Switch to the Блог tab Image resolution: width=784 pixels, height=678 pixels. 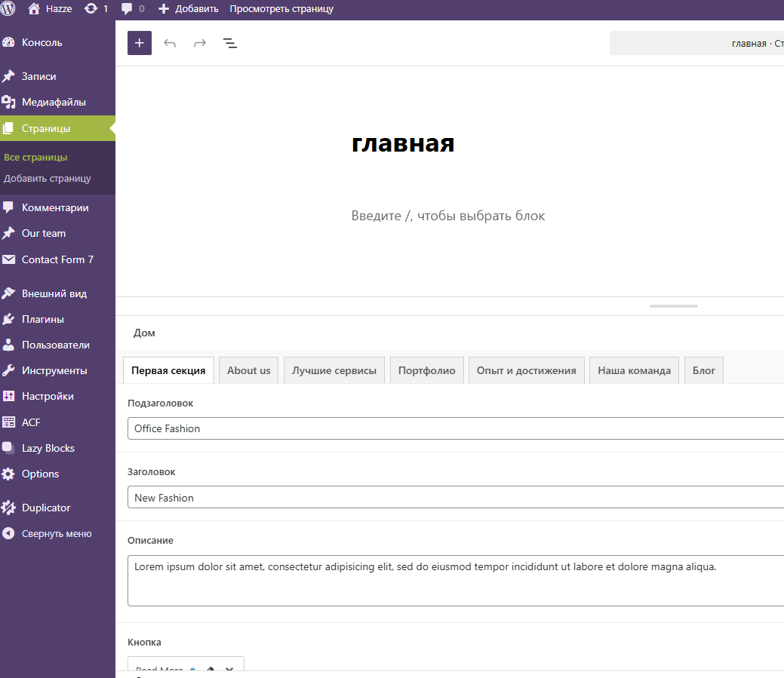703,370
